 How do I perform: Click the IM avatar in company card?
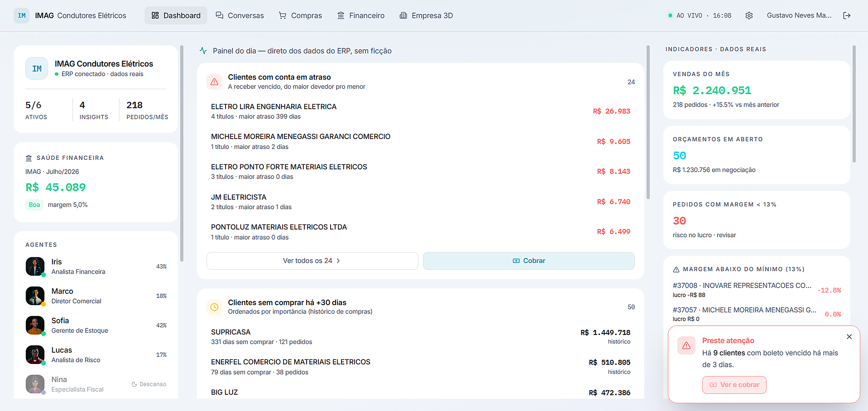point(37,68)
